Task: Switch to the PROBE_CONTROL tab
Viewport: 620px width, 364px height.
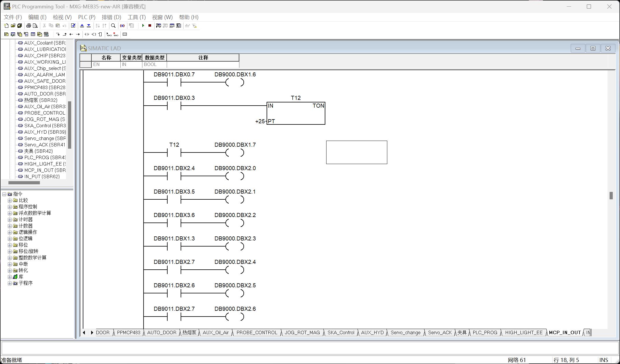Action: pyautogui.click(x=257, y=333)
